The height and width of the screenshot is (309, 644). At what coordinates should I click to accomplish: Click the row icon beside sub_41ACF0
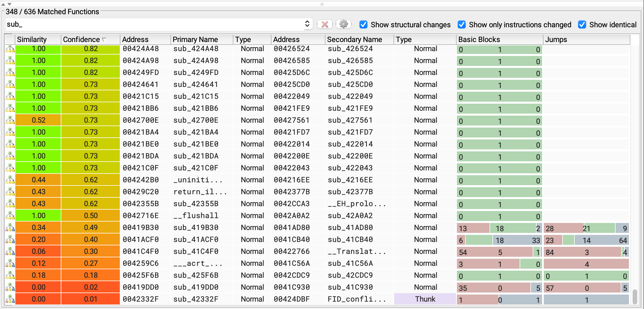10,240
